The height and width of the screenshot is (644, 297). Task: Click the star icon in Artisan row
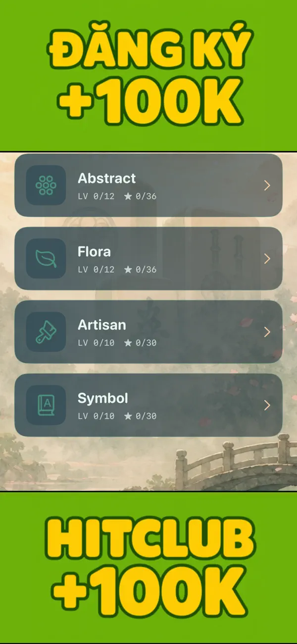(x=128, y=343)
